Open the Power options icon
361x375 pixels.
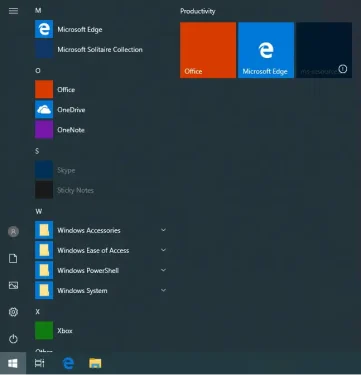[13, 339]
